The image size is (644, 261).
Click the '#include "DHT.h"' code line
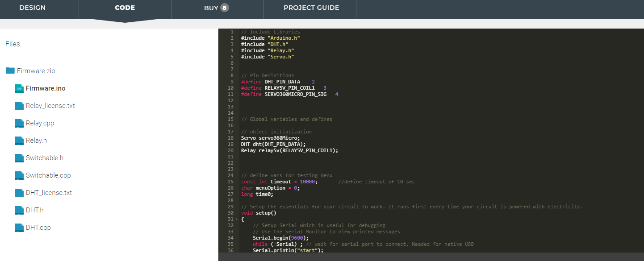click(264, 44)
